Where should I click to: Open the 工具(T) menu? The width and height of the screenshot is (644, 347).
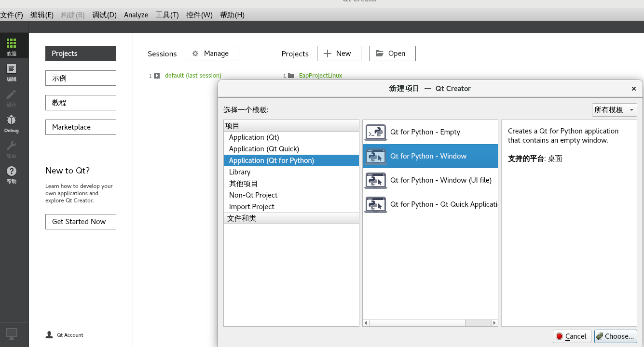[166, 15]
